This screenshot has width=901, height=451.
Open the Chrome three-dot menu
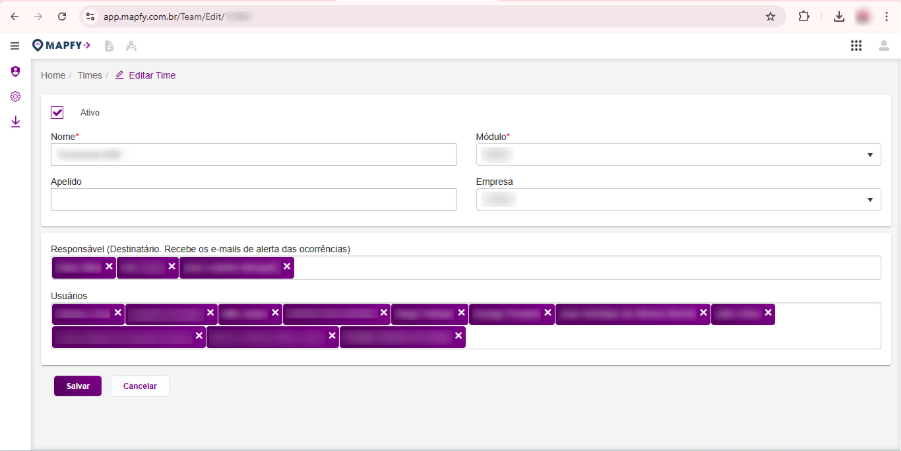(x=886, y=17)
